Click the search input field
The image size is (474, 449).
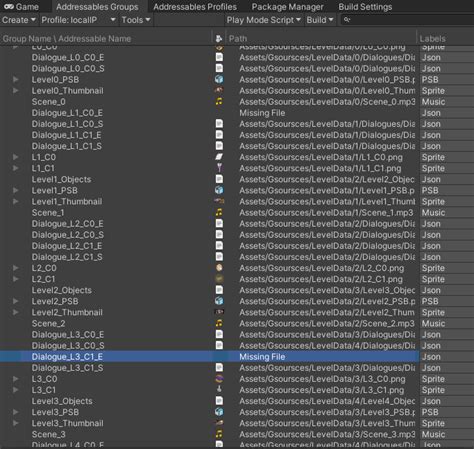pos(407,20)
